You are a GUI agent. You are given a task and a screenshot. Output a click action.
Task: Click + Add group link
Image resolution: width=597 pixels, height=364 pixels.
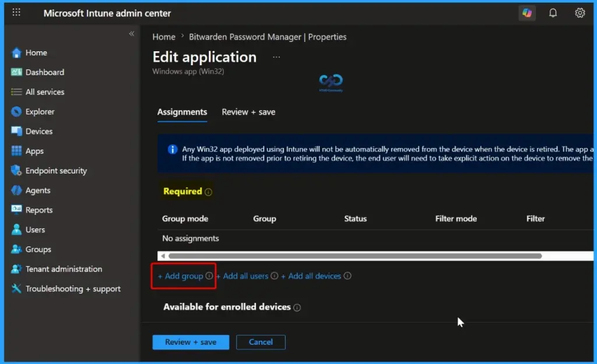181,276
